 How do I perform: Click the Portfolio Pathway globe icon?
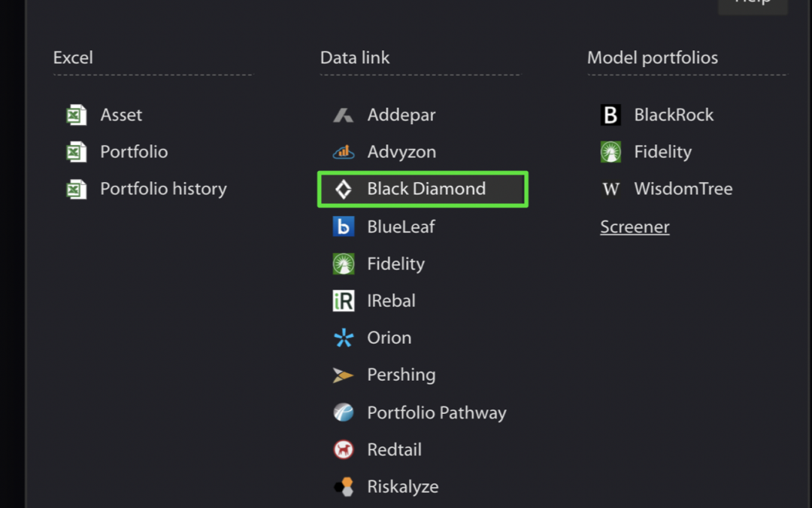(x=344, y=412)
